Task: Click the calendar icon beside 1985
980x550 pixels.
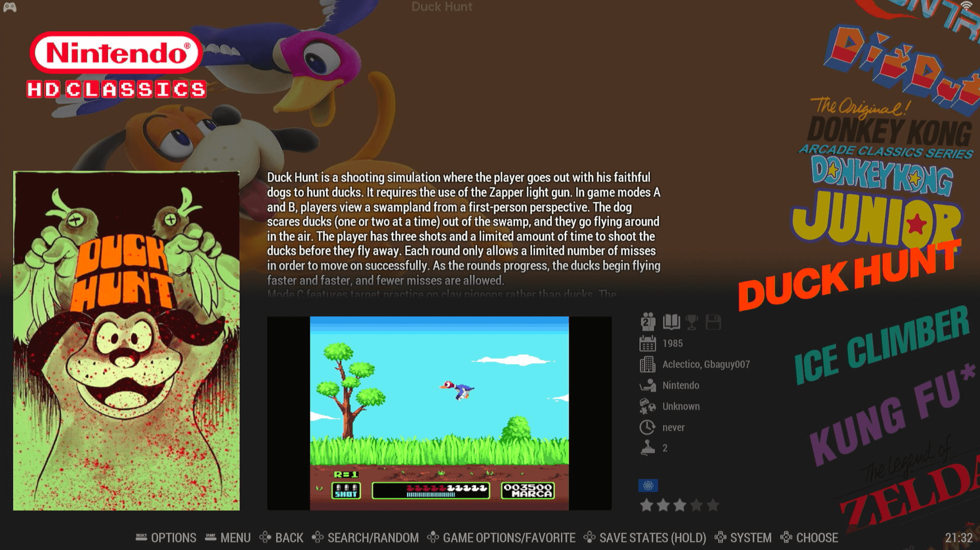Action: pos(647,343)
